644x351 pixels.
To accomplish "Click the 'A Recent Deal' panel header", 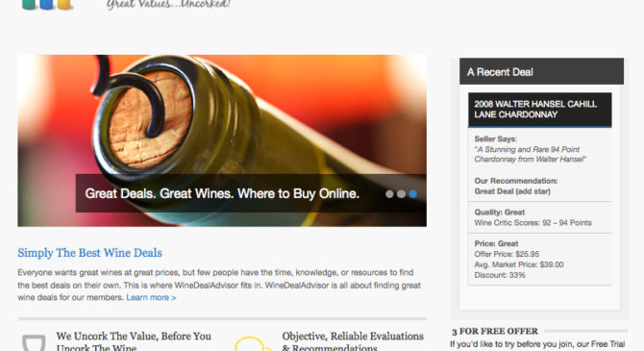I will [541, 71].
